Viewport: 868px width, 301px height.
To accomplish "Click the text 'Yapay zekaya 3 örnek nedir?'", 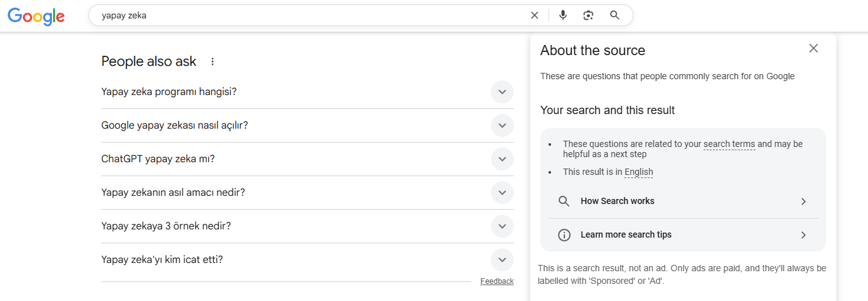I will (x=166, y=226).
